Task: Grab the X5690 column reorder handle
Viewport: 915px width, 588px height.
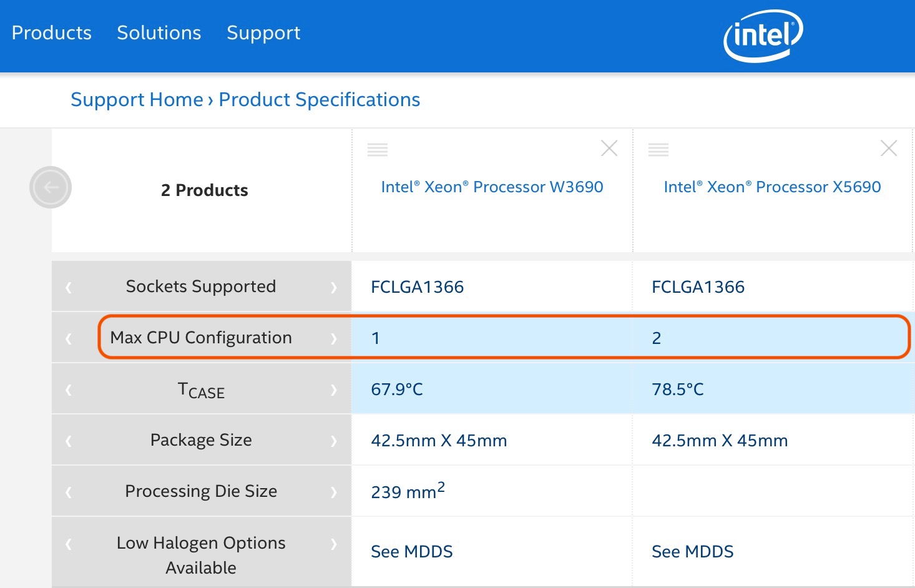Action: tap(658, 149)
